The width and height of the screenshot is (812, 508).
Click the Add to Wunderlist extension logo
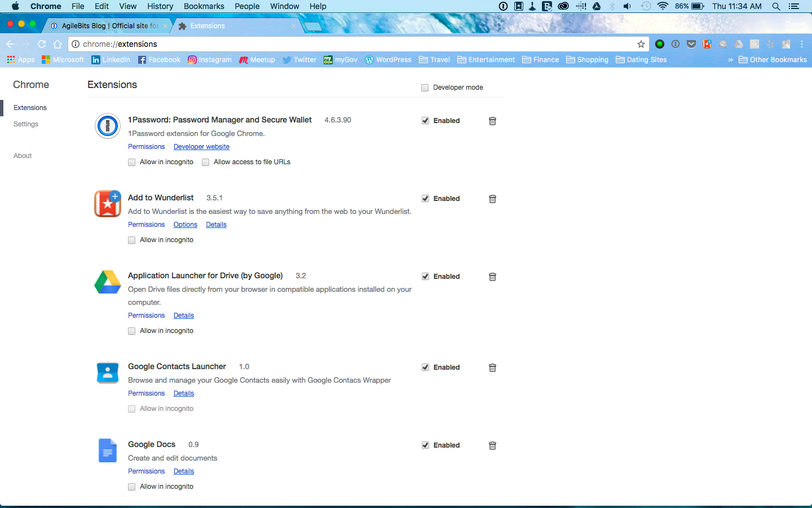pyautogui.click(x=107, y=204)
